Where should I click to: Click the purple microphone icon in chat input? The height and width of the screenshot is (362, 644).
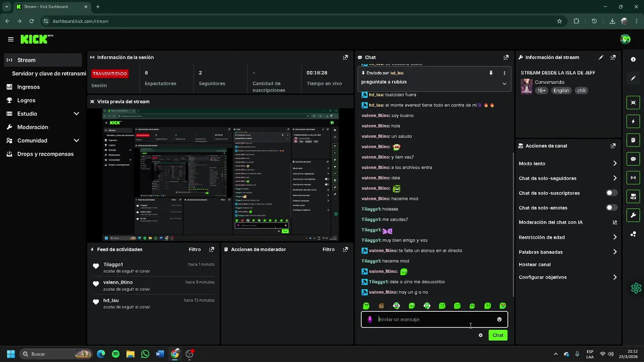pyautogui.click(x=370, y=319)
